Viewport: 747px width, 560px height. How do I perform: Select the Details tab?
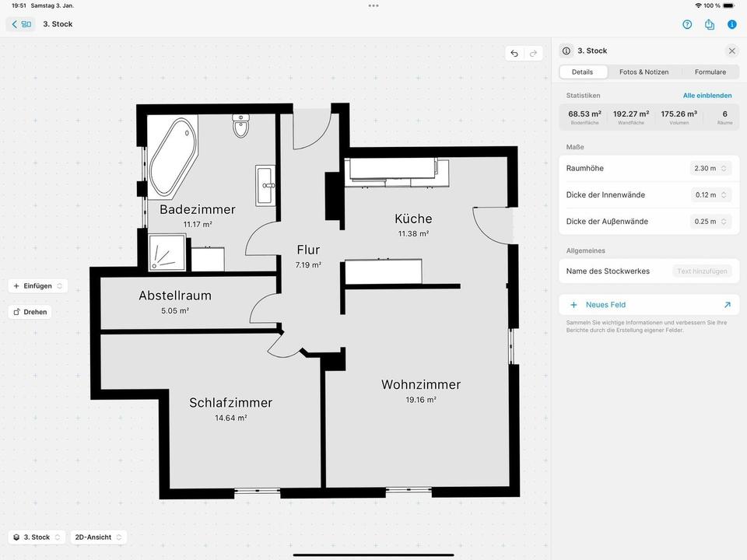[582, 72]
